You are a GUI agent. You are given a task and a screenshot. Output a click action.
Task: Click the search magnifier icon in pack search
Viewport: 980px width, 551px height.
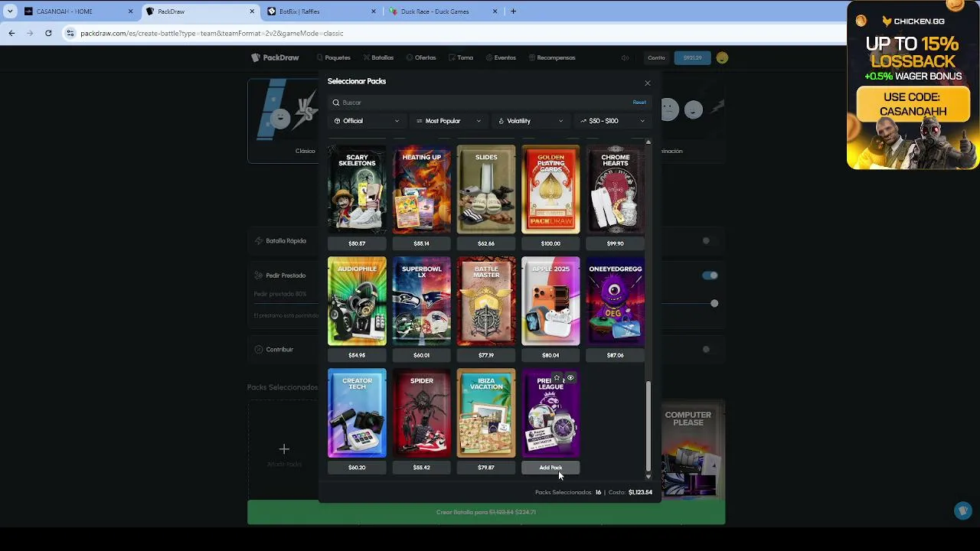(x=336, y=103)
